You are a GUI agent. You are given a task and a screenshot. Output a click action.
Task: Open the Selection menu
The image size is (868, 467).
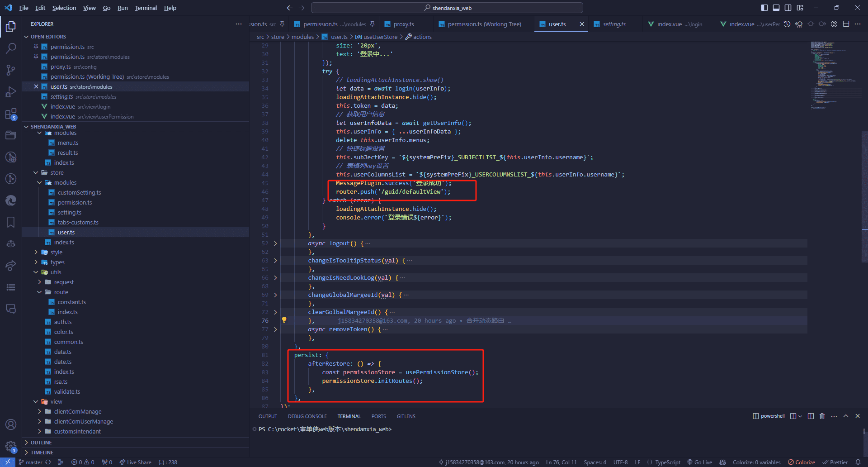point(64,8)
